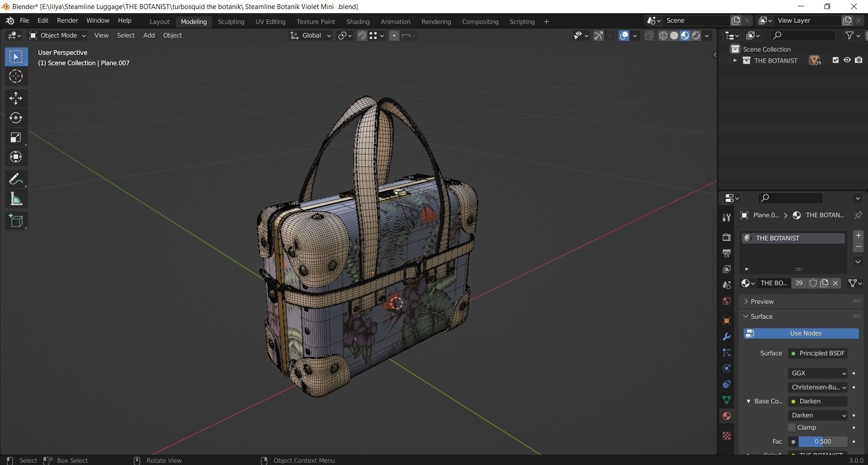Screen dimensions: 868x465
Task: Open the Particles properties tab
Action: pos(726,353)
